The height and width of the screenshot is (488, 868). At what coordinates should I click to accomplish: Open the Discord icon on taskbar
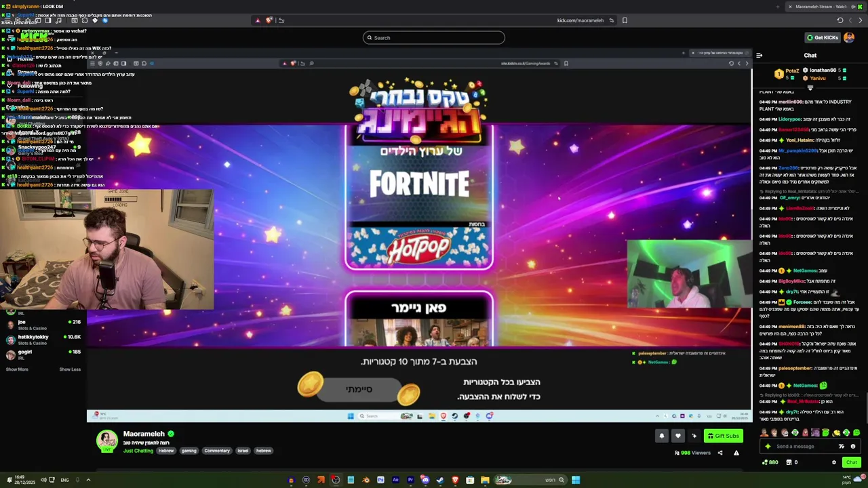425,480
